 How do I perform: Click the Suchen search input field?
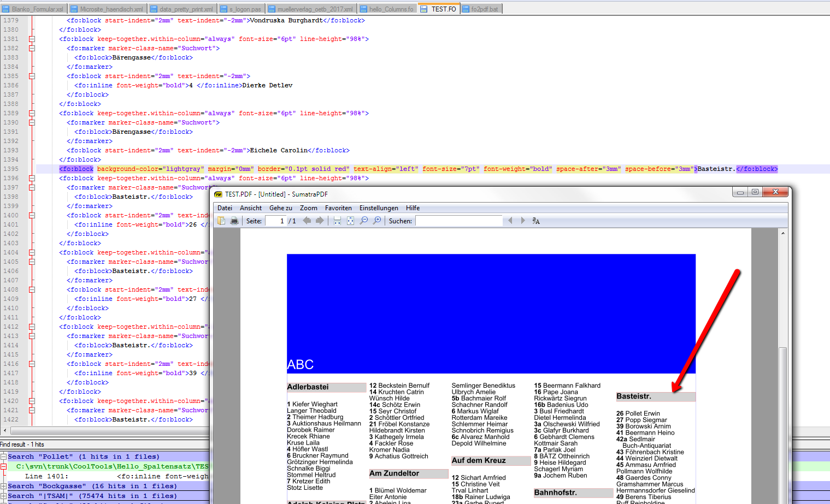(458, 221)
